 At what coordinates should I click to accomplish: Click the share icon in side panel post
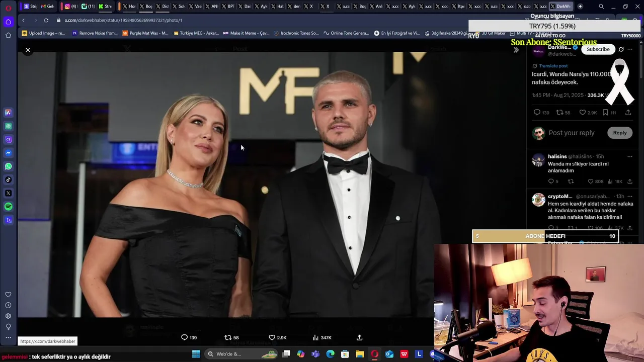[628, 113]
